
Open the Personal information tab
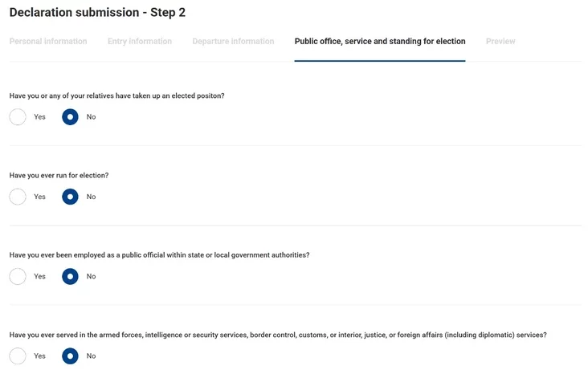[48, 42]
